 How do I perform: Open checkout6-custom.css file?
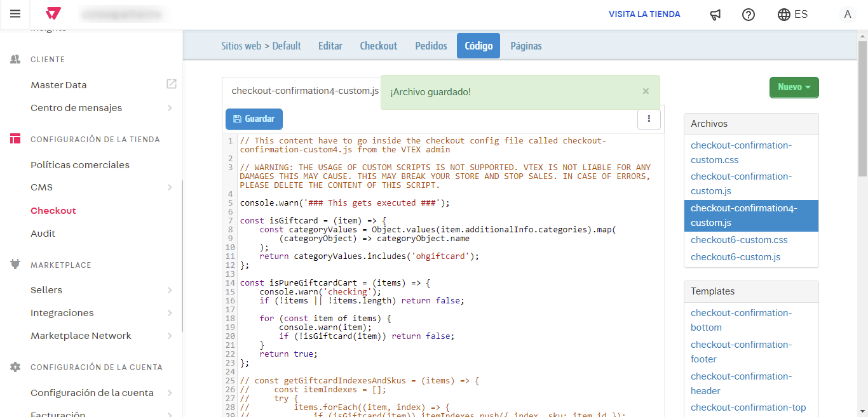tap(739, 240)
